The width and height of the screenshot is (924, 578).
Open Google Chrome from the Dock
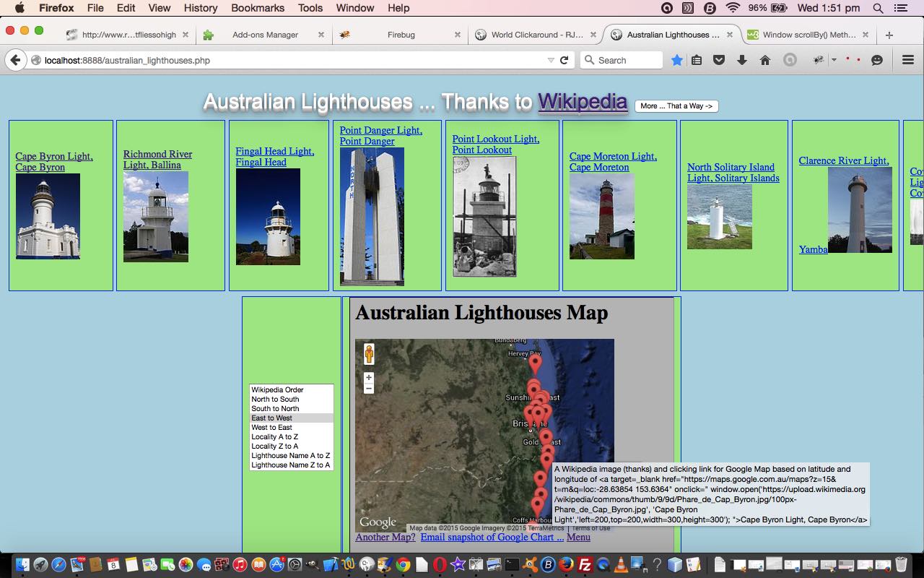(404, 564)
